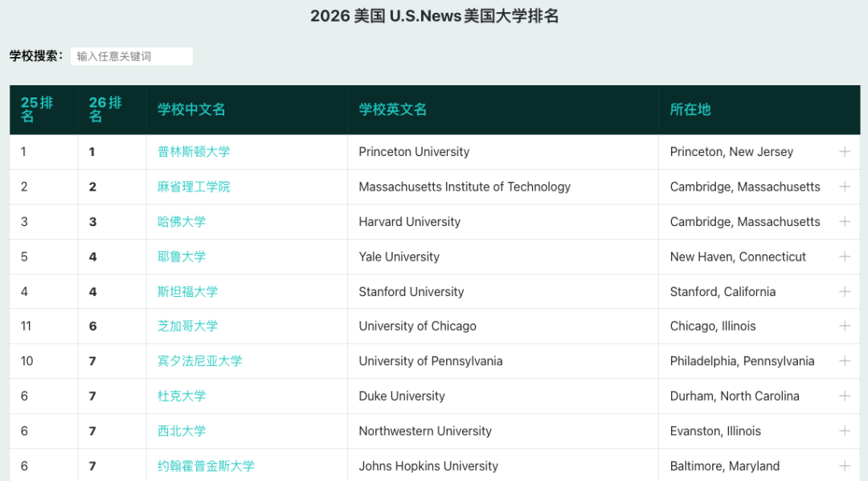Click the plus icon for Northwestern University
The height and width of the screenshot is (481, 868).
(845, 430)
